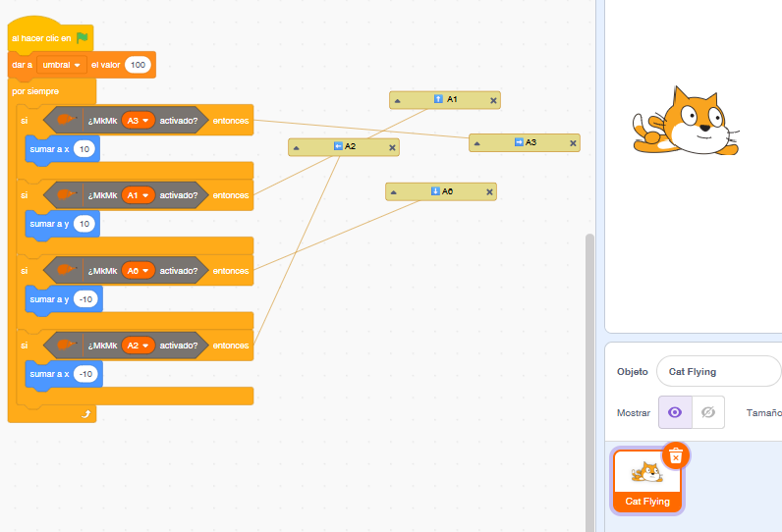Viewport: 782px width, 532px height.
Task: Close the A3 comment
Action: tap(573, 143)
